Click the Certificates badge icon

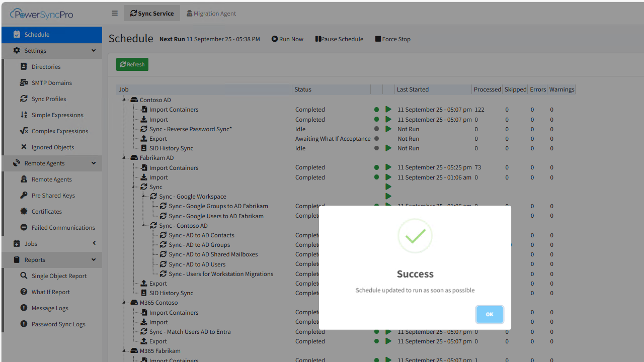point(24,212)
